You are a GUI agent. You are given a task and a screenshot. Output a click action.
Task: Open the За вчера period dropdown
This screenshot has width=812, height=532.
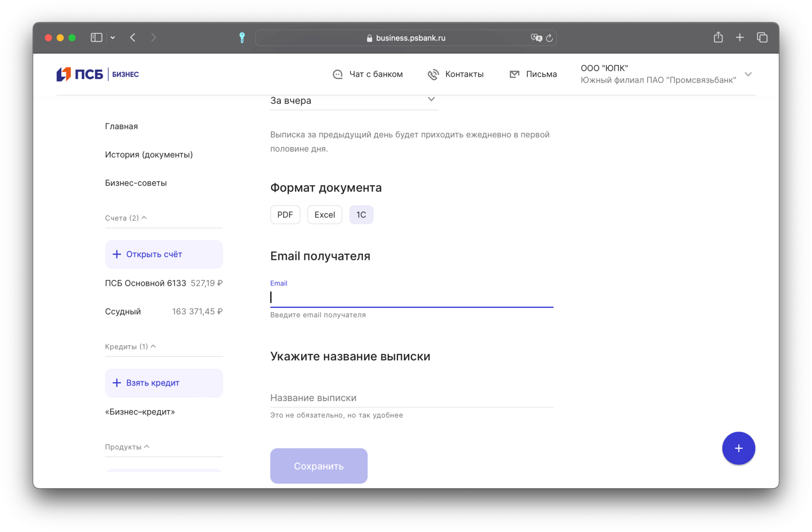click(354, 101)
